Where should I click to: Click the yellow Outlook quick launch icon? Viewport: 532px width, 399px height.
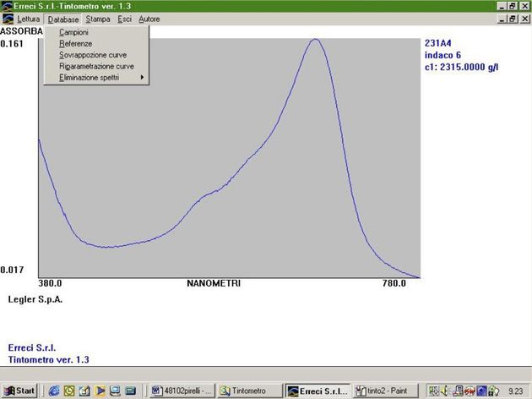coord(69,391)
